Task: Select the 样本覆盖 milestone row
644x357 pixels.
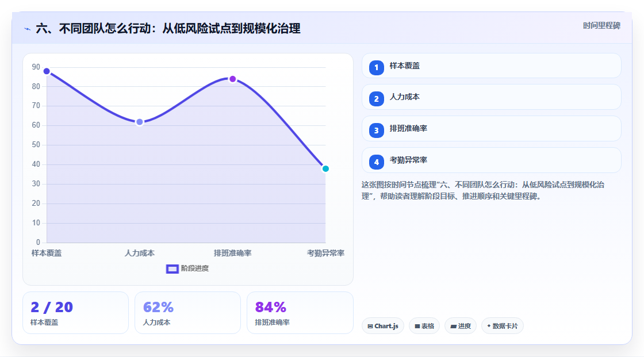Action: 491,66
